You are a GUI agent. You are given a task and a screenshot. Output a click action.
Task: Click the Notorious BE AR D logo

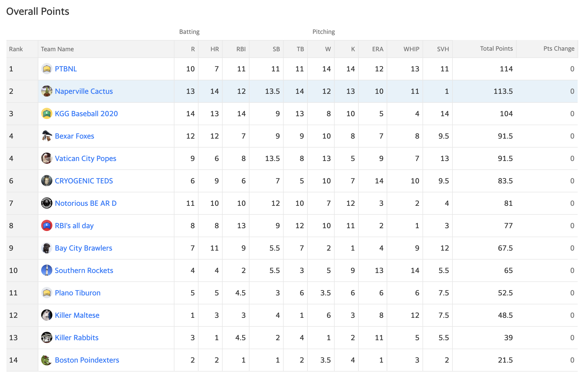(x=47, y=203)
